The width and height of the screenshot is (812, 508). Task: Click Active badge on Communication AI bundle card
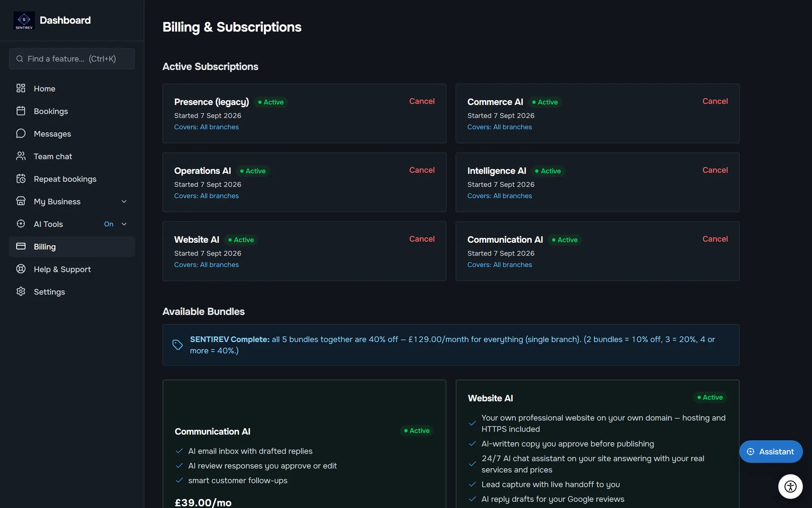(x=417, y=431)
